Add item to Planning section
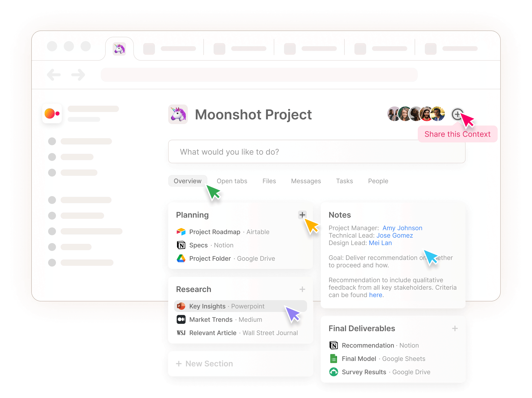This screenshot has width=532, height=398. 302,214
